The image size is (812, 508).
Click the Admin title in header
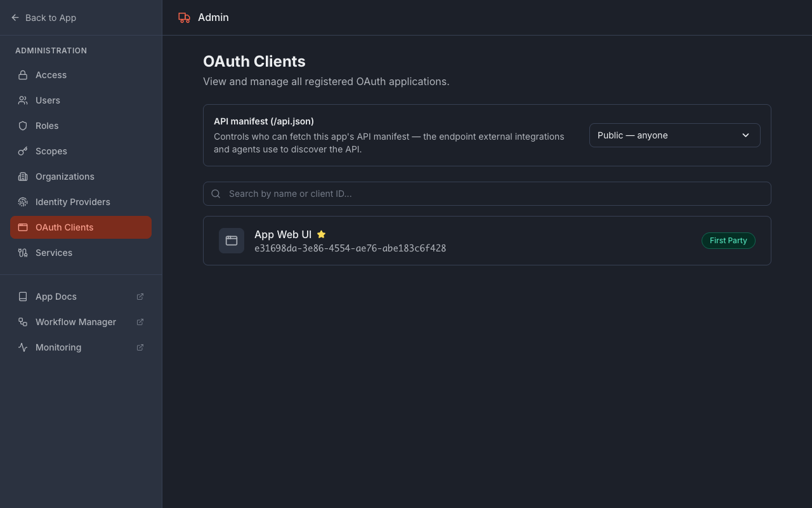pos(213,18)
